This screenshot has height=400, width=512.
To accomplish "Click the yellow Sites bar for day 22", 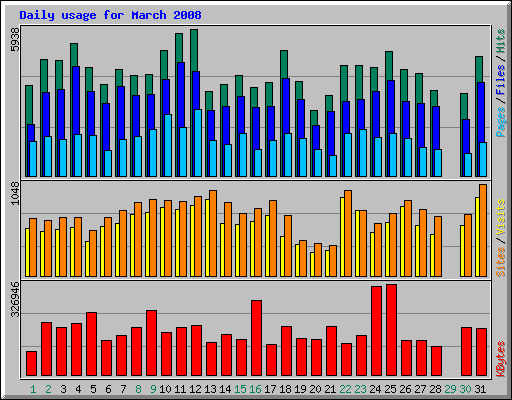I will [x=342, y=237].
